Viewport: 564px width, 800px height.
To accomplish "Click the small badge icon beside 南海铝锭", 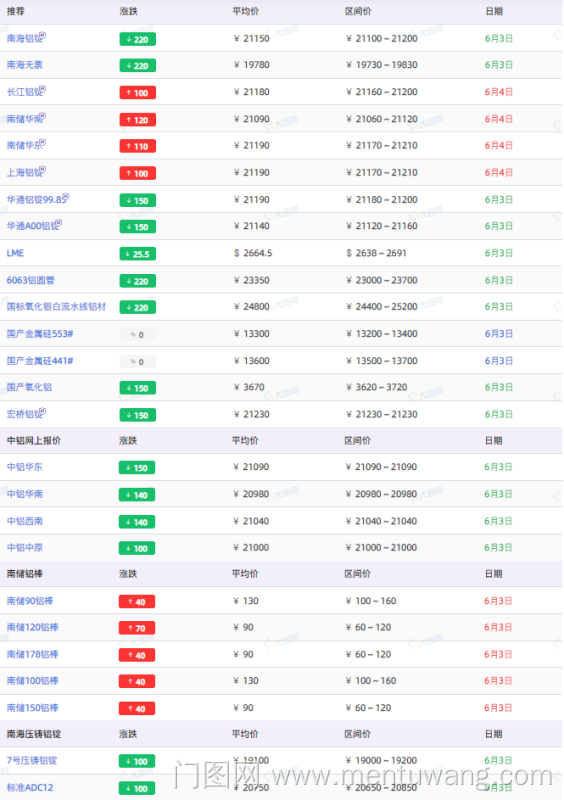I will pyautogui.click(x=43, y=35).
